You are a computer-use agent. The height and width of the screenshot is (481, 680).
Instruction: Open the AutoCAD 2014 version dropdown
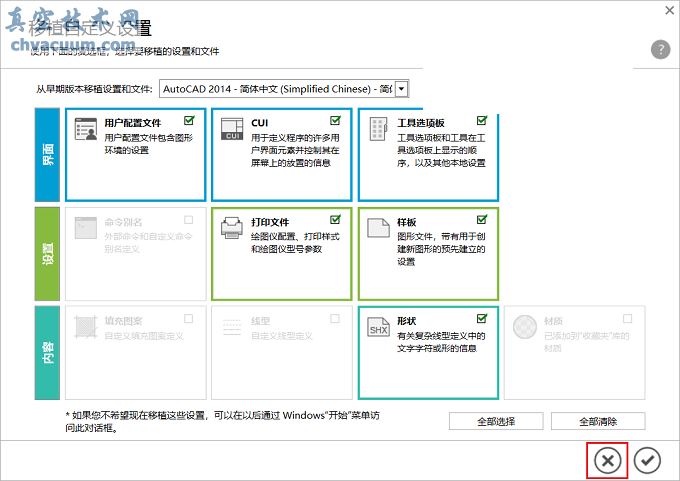[402, 89]
